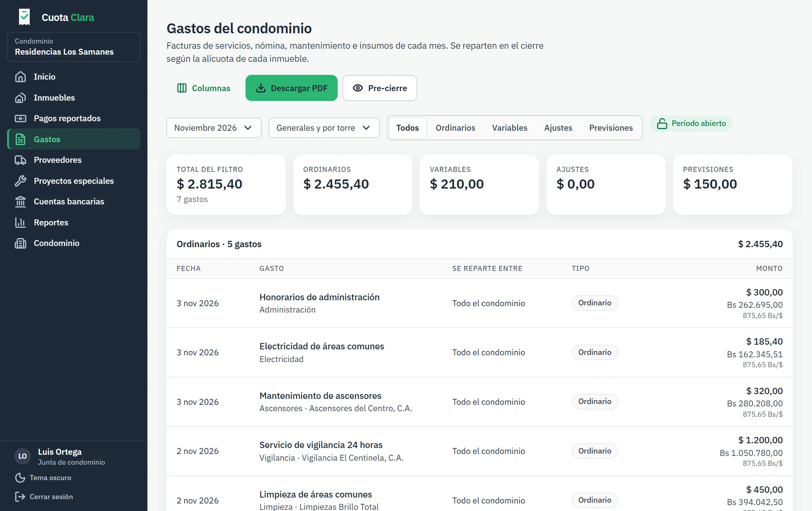Viewport: 812px width, 511px height.
Task: Select the Ajustes filter tab
Action: point(558,128)
